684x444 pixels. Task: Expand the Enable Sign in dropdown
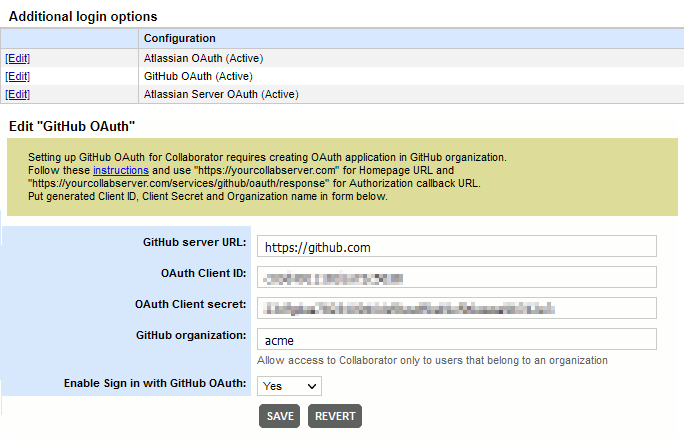point(289,385)
